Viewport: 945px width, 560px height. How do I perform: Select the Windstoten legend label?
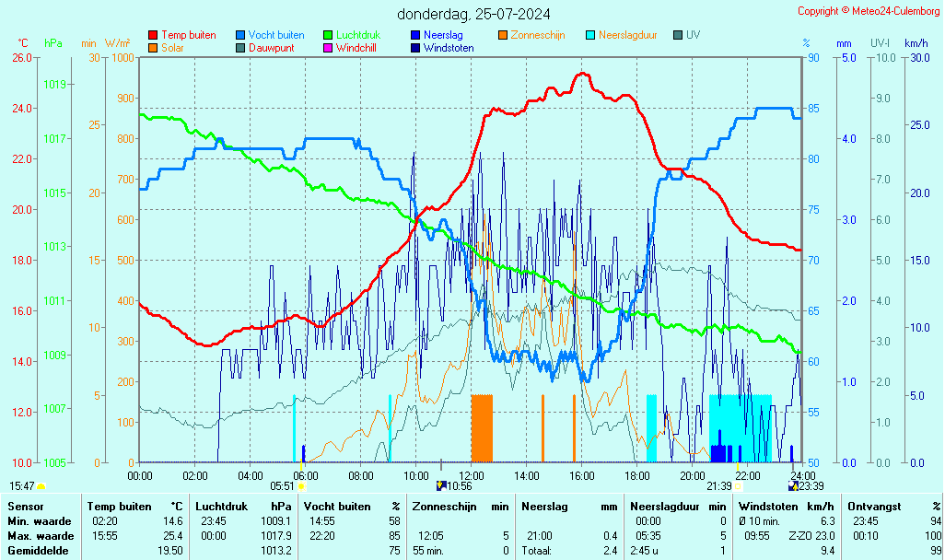449,47
